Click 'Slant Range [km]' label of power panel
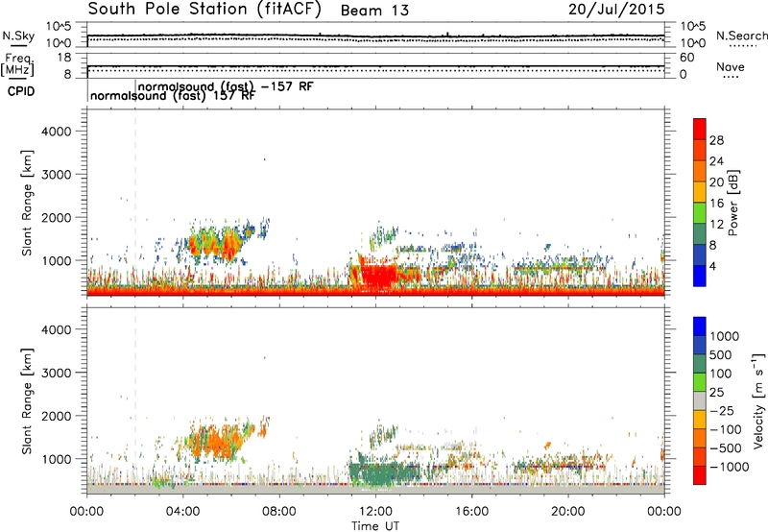This screenshot has height=532, width=768. click(x=27, y=203)
